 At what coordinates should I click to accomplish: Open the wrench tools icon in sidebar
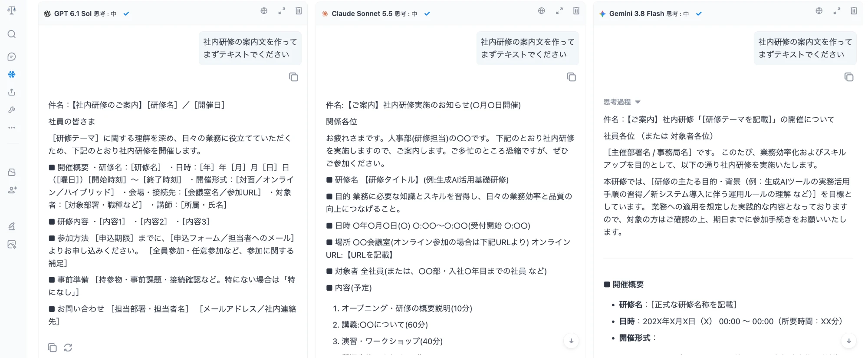tap(12, 110)
